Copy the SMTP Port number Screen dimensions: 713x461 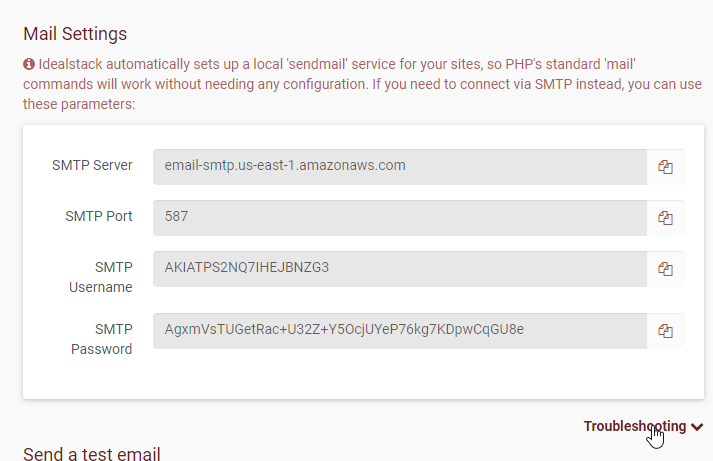pos(665,217)
